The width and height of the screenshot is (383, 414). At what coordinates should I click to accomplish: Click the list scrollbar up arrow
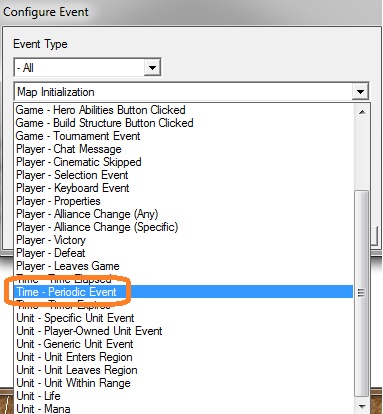click(362, 112)
